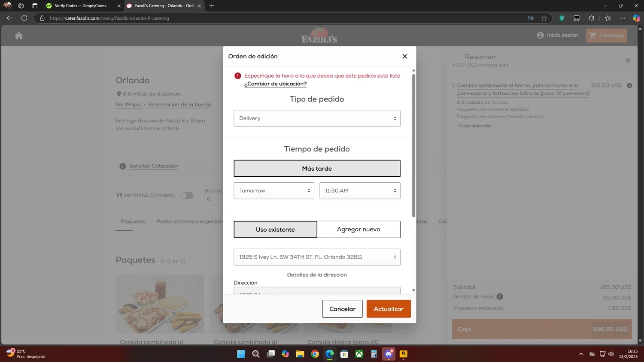The height and width of the screenshot is (362, 644).
Task: Click the ¿Cambiar de ubicación? link
Action: [275, 84]
